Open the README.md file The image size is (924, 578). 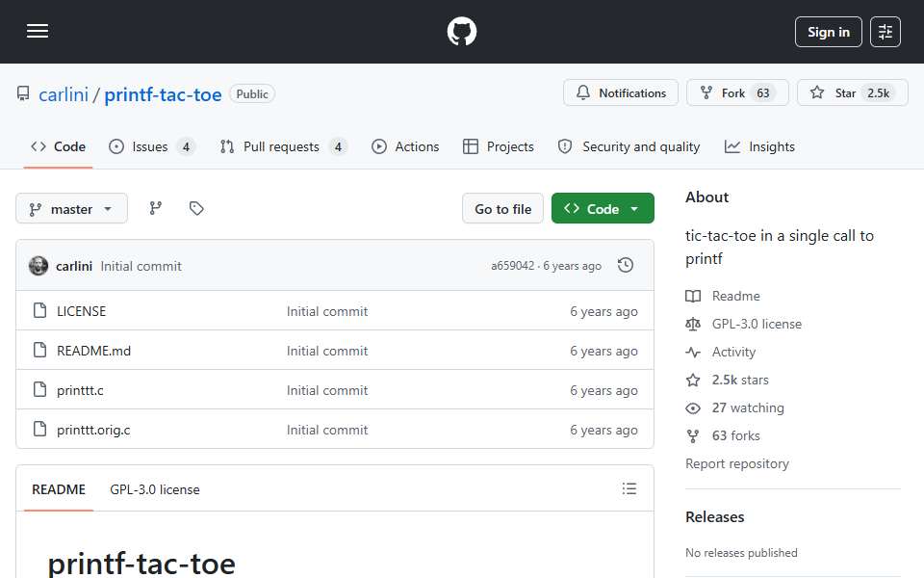pos(93,351)
